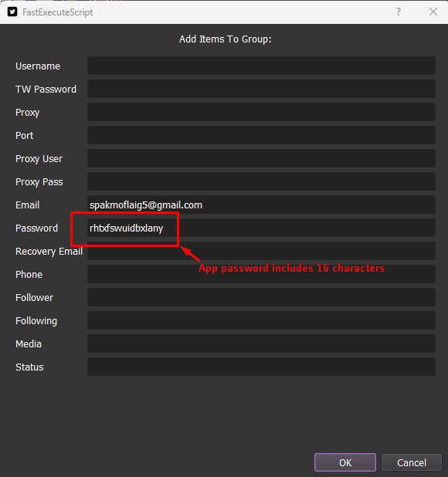This screenshot has width=448, height=477.
Task: Click the FastExecuteScript window title text
Action: pos(57,12)
